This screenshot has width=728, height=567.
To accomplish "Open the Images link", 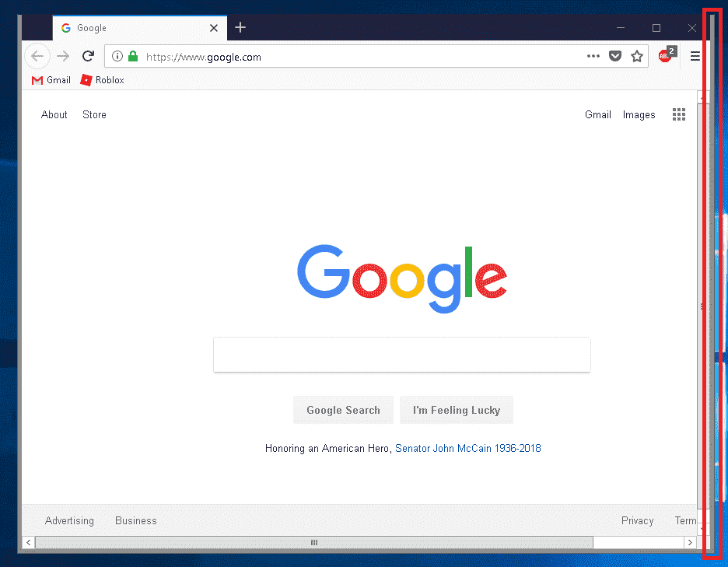I will [639, 114].
